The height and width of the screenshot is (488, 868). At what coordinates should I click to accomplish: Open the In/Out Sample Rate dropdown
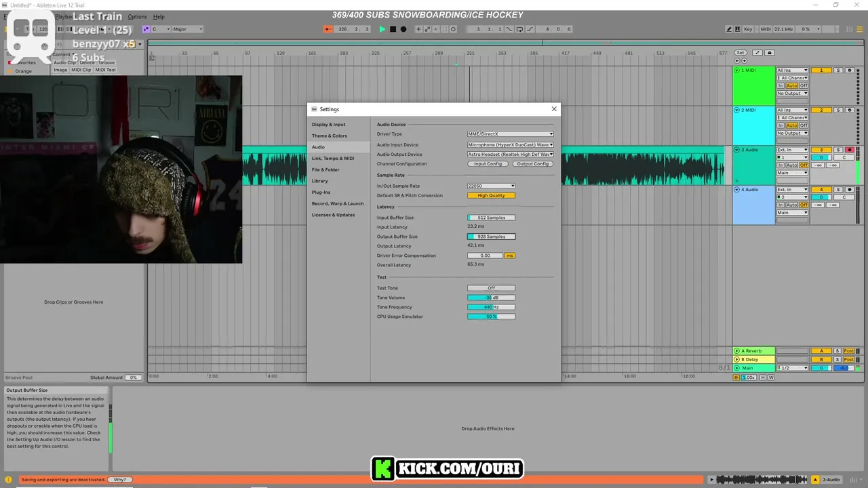coord(491,186)
